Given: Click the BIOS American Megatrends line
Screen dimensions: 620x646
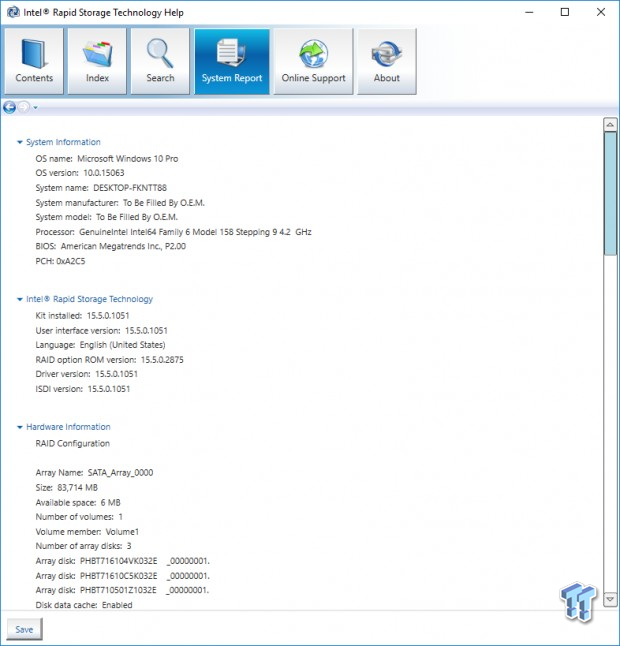Looking at the screenshot, I should click(x=110, y=246).
